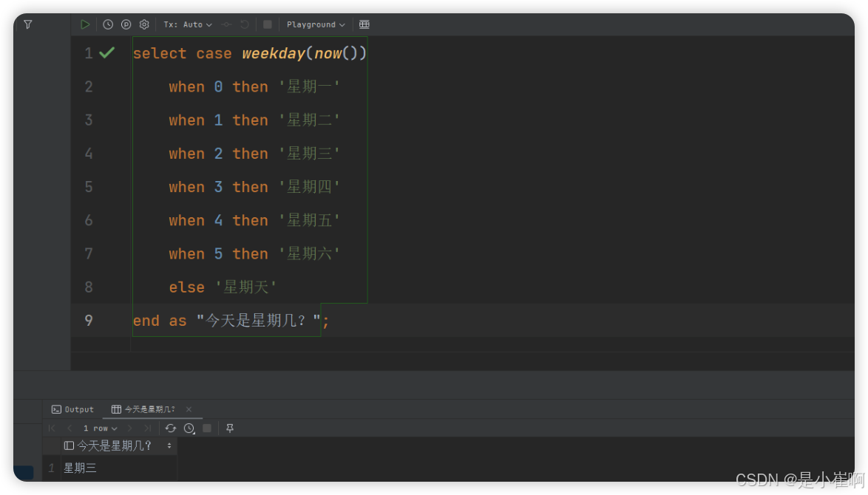868x495 pixels.
Task: Click the else keyword on line 8
Action: coord(186,287)
